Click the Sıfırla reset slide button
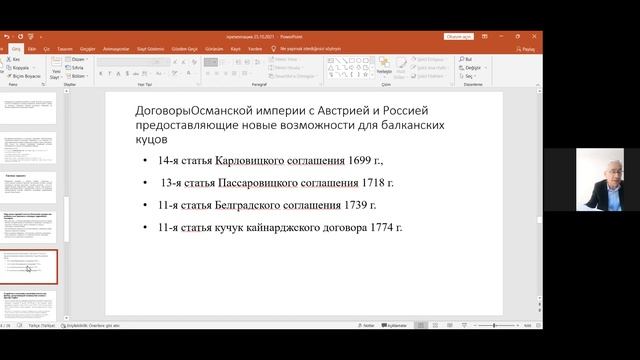 [74, 68]
